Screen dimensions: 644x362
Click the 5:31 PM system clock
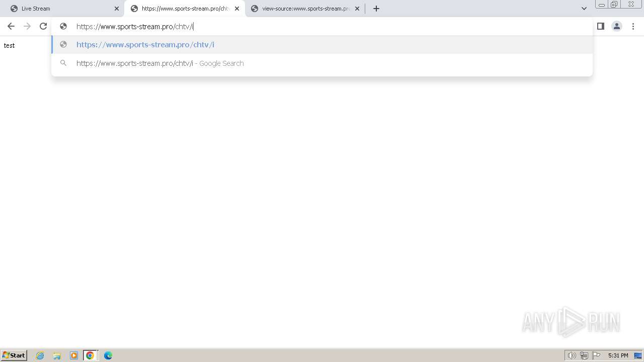(618, 355)
